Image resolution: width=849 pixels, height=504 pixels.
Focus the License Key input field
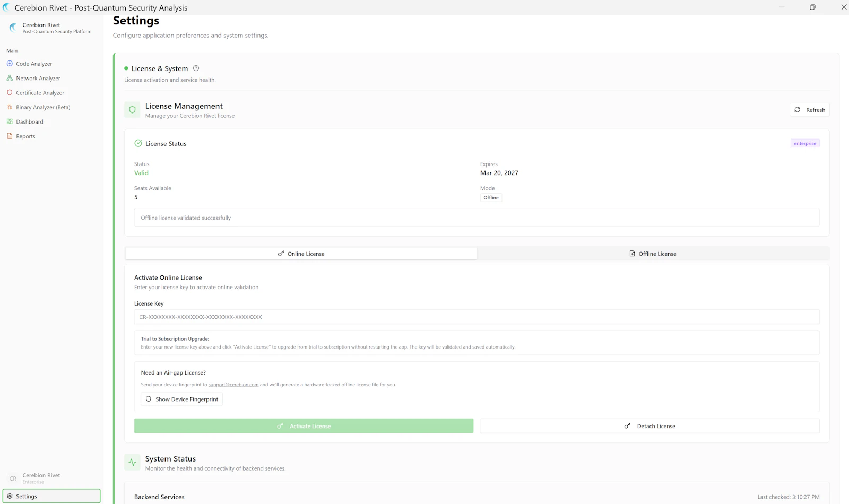click(x=477, y=317)
